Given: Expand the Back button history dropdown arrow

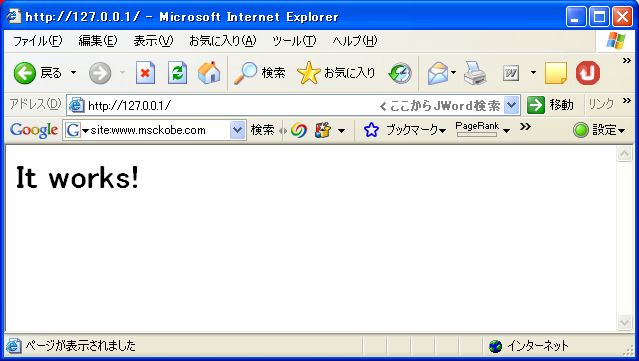Looking at the screenshot, I should point(73,73).
